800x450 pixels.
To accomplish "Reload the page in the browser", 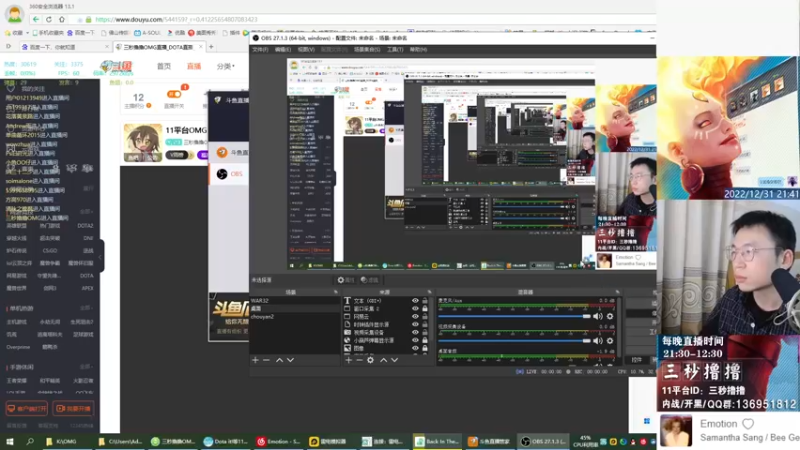I will 49,19.
